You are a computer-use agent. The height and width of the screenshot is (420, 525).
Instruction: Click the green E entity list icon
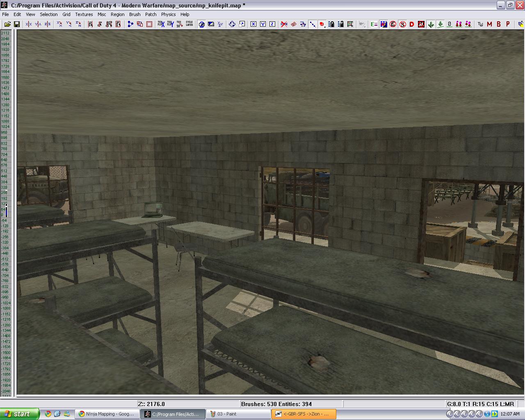pyautogui.click(x=374, y=24)
